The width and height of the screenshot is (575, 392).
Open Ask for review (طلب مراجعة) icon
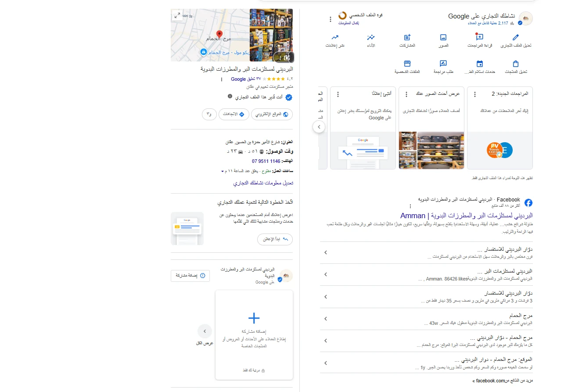(x=443, y=64)
